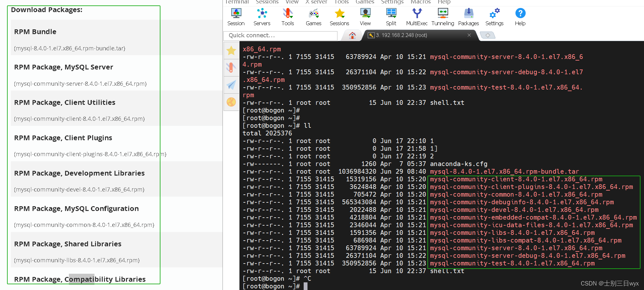This screenshot has width=644, height=290.
Task: Open the Tools menu in menu bar
Action: click(342, 2)
